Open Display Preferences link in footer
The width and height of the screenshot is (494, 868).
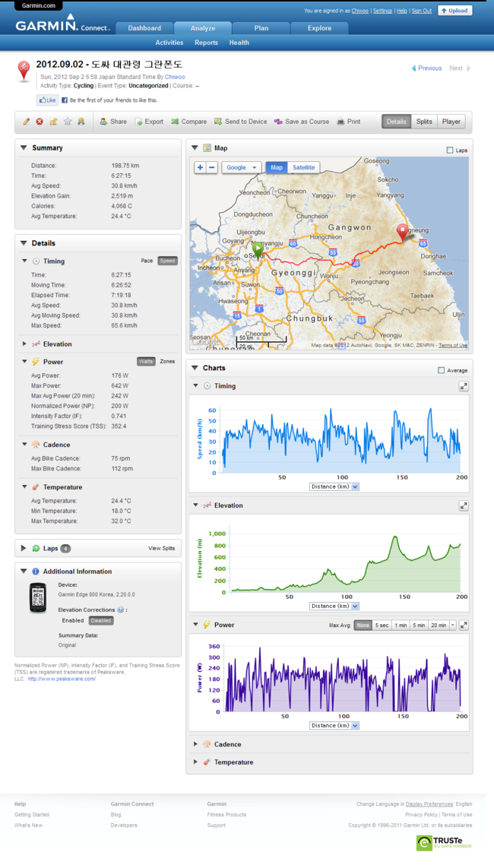(x=429, y=804)
